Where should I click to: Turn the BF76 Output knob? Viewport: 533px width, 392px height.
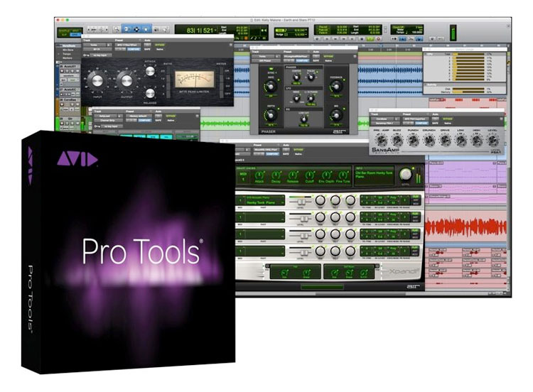[126, 81]
